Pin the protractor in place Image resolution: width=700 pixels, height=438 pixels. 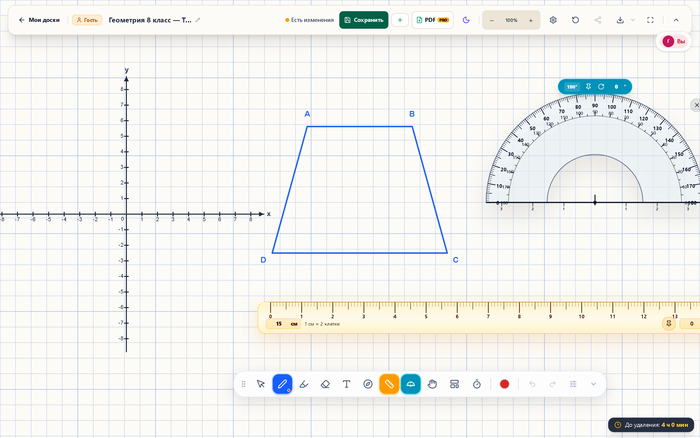click(x=588, y=87)
